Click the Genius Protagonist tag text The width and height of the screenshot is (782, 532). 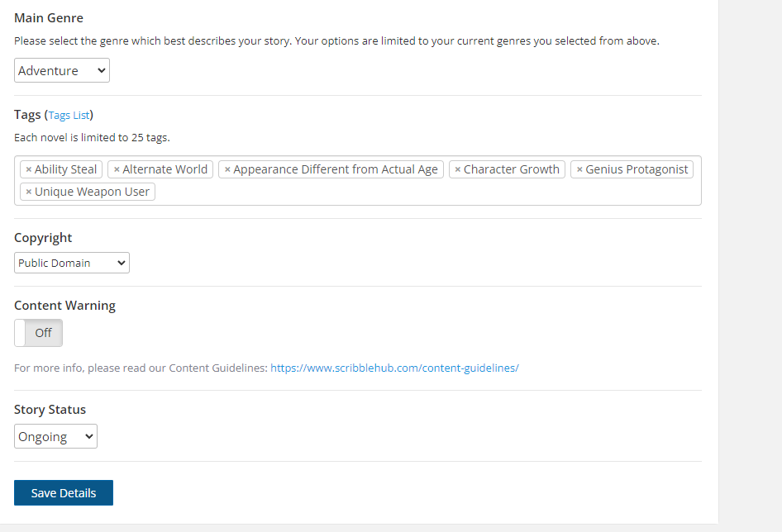pyautogui.click(x=637, y=169)
